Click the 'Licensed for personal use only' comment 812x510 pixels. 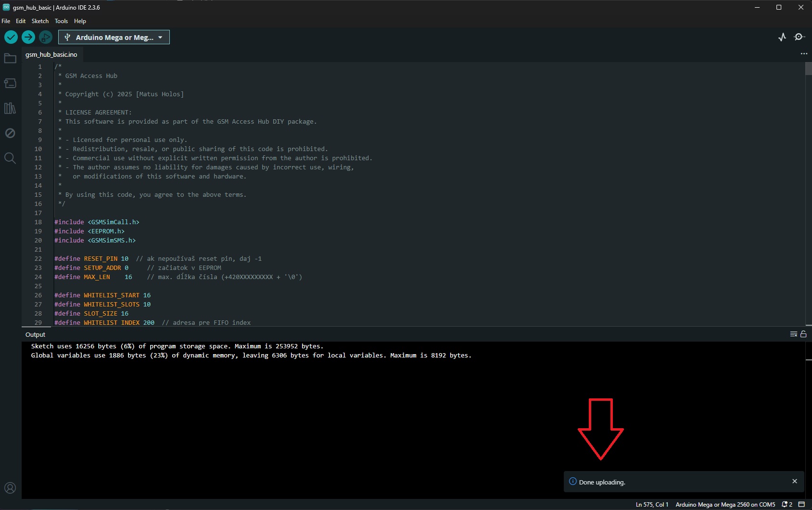123,140
